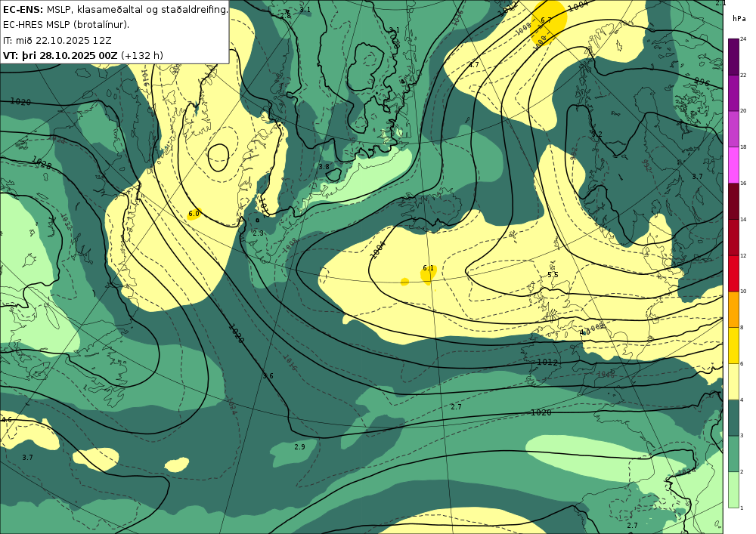
Task: Pick the orange 8–10 legend swatch
Action: tap(733, 310)
